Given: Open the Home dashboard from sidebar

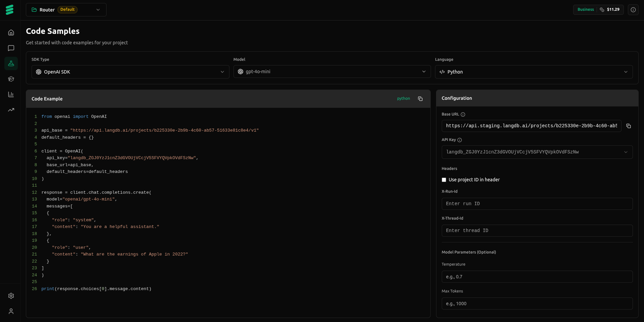Looking at the screenshot, I should tap(11, 32).
